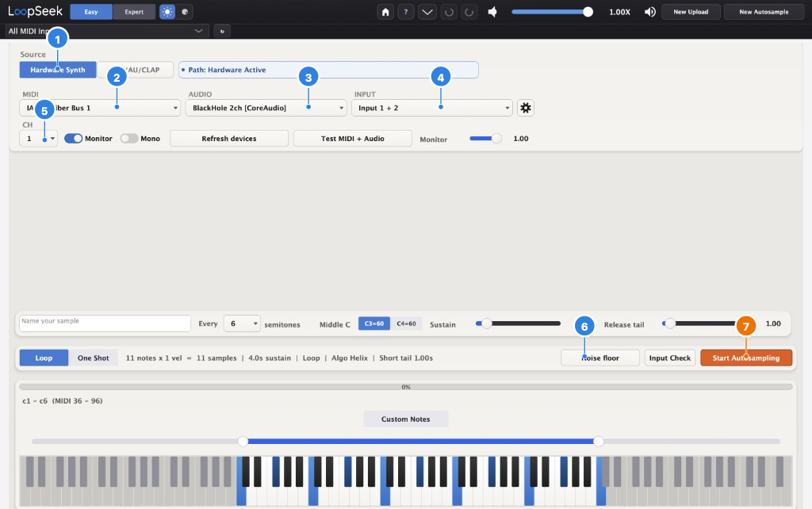This screenshot has height=509, width=812.
Task: Click the Release tail slider handle
Action: click(670, 323)
